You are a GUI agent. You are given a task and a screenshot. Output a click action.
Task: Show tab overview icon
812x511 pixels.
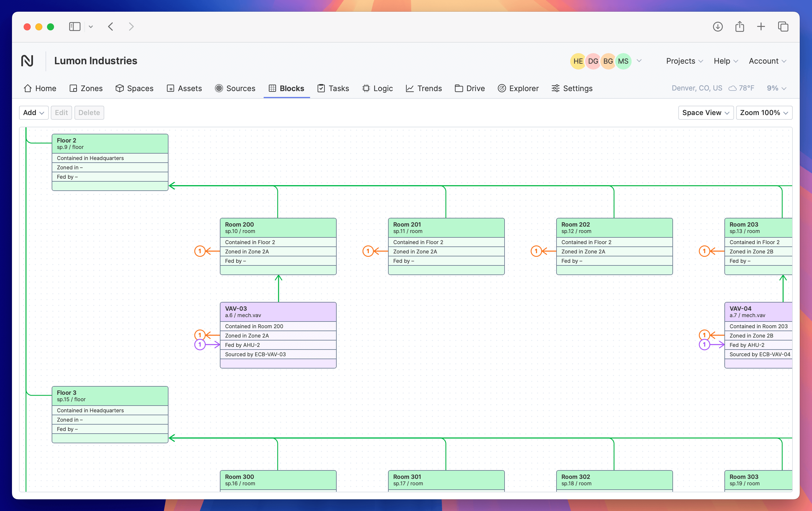click(x=783, y=27)
